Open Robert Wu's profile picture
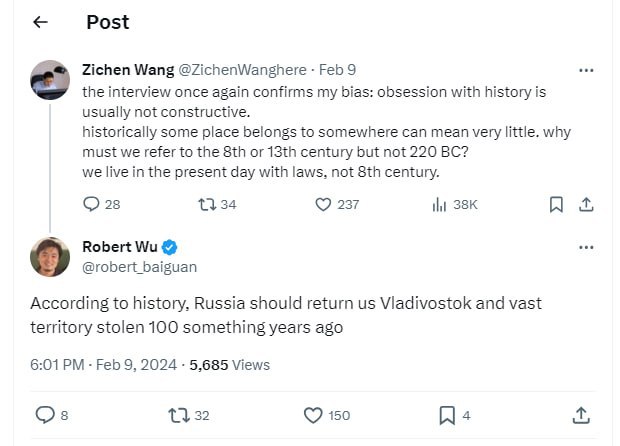The width and height of the screenshot is (620, 446). point(50,257)
